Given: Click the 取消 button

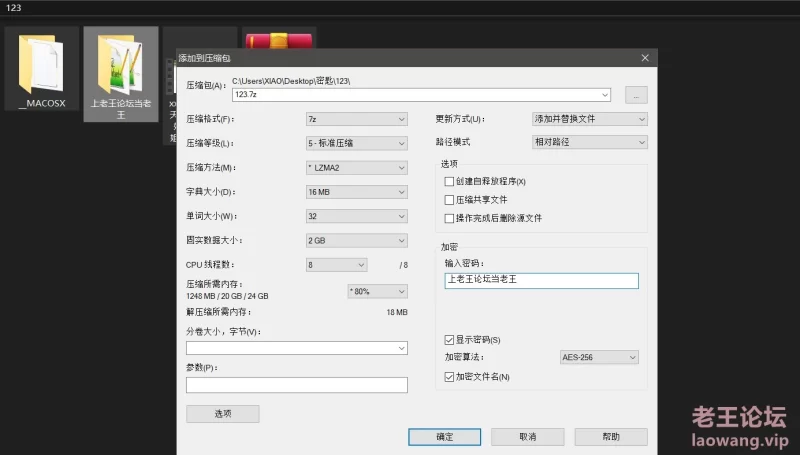Looking at the screenshot, I should 528,437.
